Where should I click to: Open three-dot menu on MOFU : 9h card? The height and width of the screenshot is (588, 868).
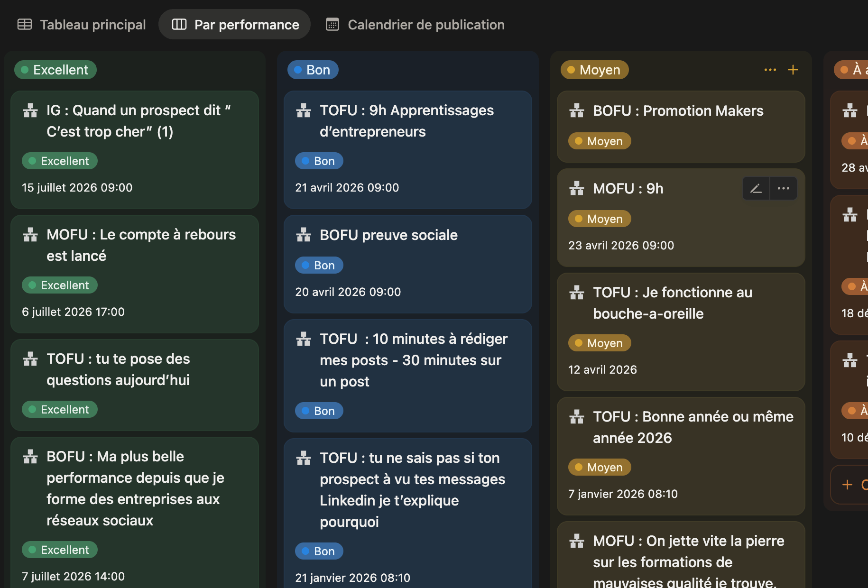tap(784, 189)
